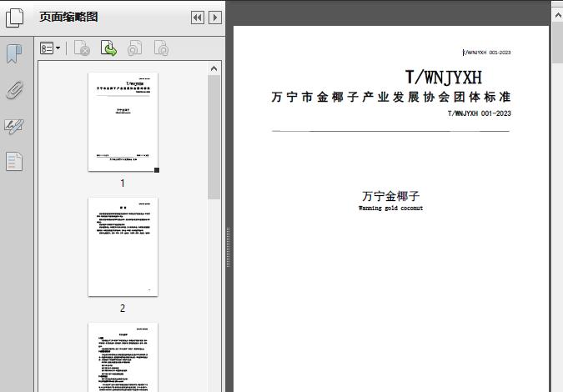Collapse thumbnails panel with double-arrow button
The width and height of the screenshot is (563, 392).
[x=198, y=18]
